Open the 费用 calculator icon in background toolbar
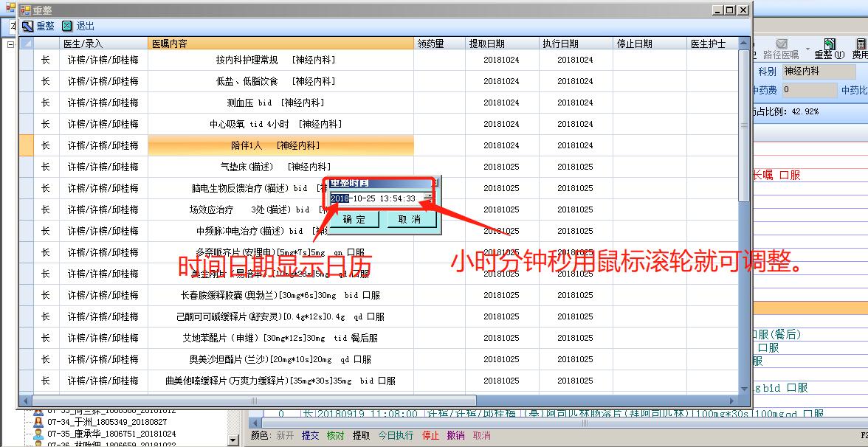 click(861, 44)
